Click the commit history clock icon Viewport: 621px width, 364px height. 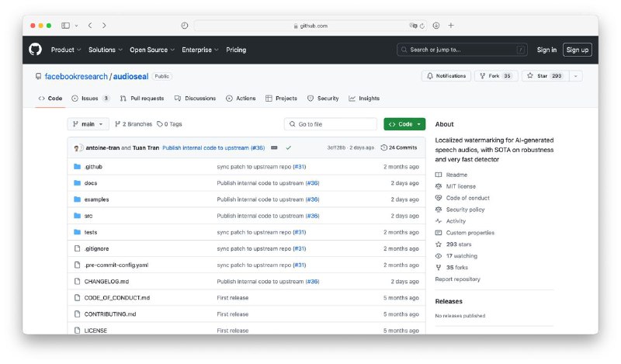point(383,147)
